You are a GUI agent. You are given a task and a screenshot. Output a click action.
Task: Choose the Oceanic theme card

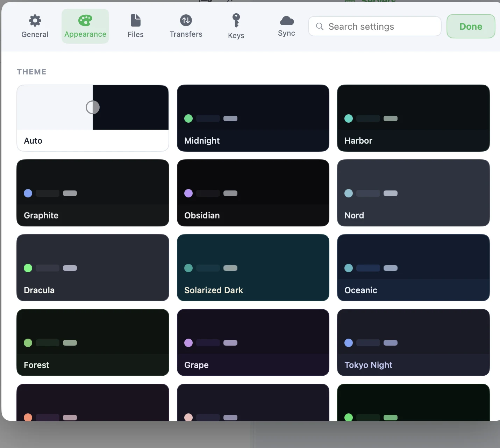(413, 268)
